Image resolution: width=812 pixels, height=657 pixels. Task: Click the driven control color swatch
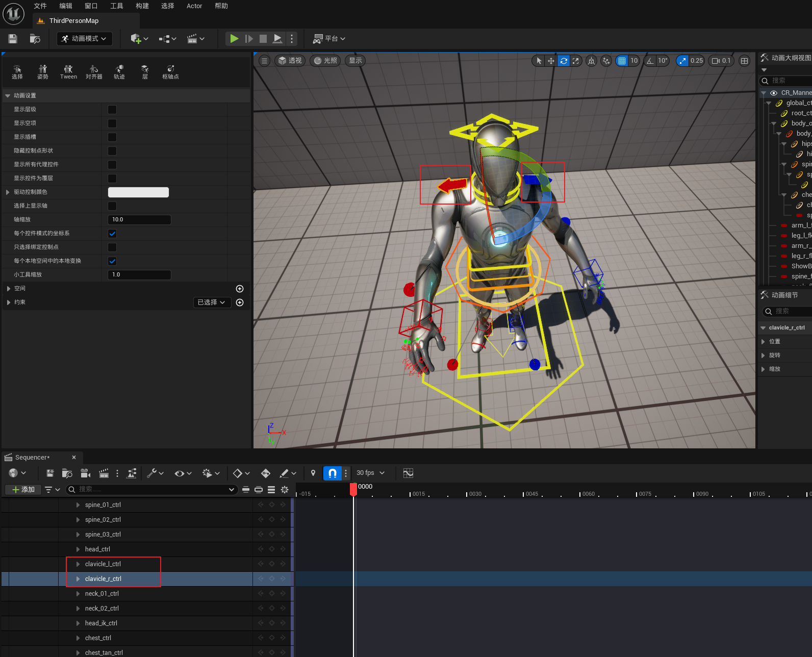point(138,192)
